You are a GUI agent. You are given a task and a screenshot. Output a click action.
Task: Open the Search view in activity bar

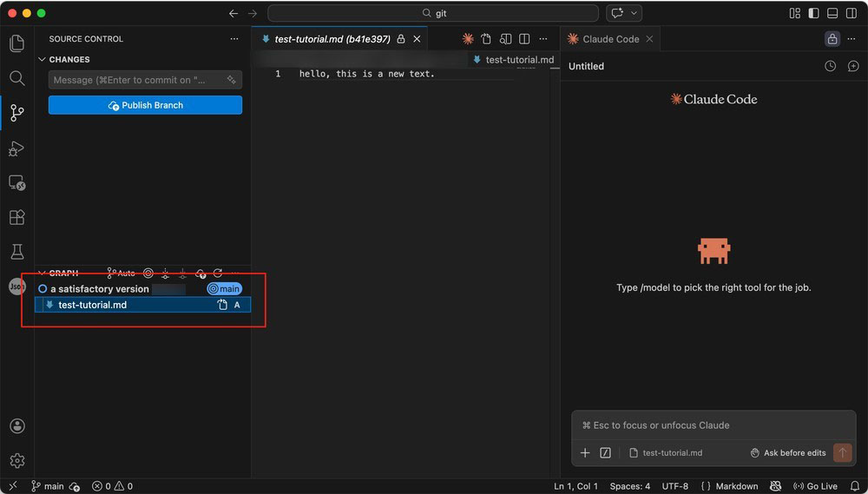[x=17, y=78]
